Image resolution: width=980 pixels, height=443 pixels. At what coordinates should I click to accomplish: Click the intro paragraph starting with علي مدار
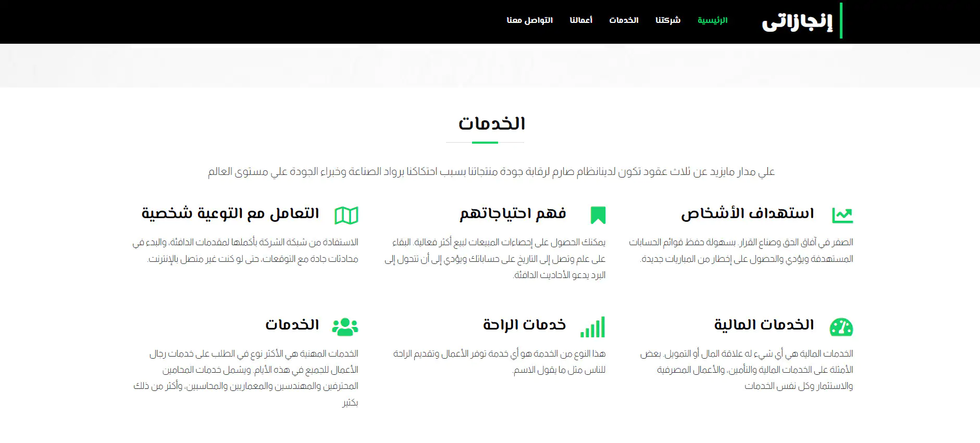[491, 172]
